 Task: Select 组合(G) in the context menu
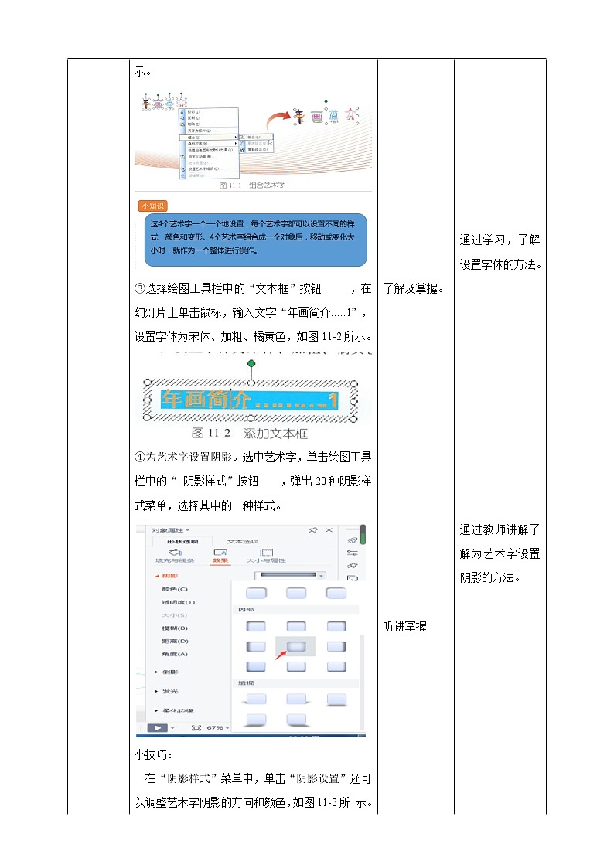pyautogui.click(x=210, y=138)
